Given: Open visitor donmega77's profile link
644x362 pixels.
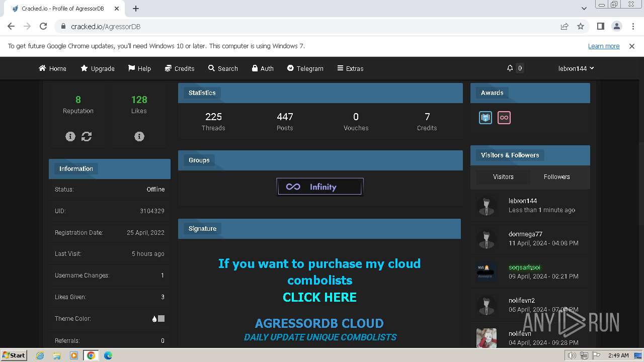Looking at the screenshot, I should click(525, 234).
